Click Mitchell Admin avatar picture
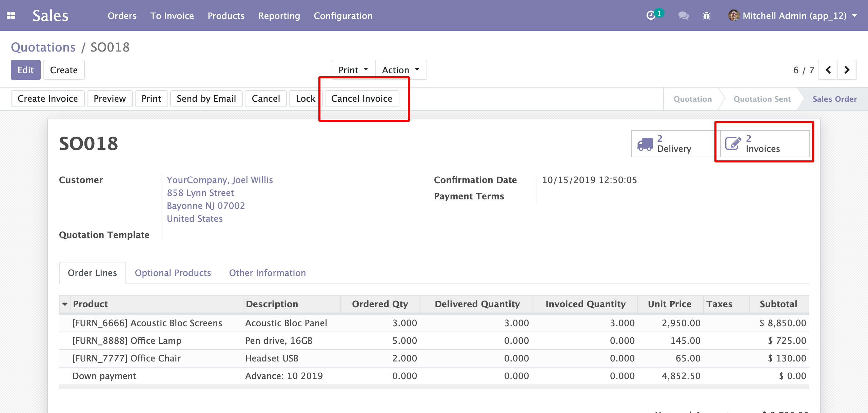 pos(734,16)
